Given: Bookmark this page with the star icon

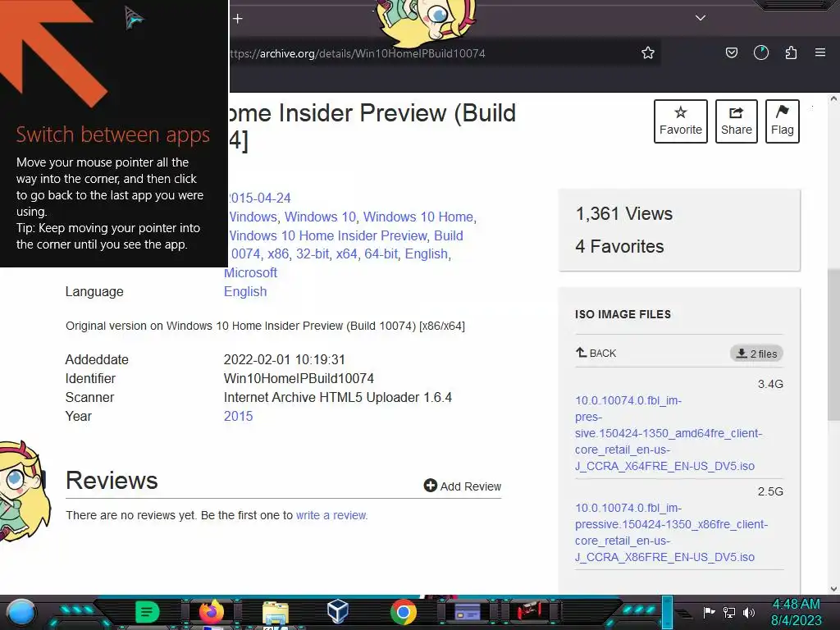Looking at the screenshot, I should click(x=648, y=52).
